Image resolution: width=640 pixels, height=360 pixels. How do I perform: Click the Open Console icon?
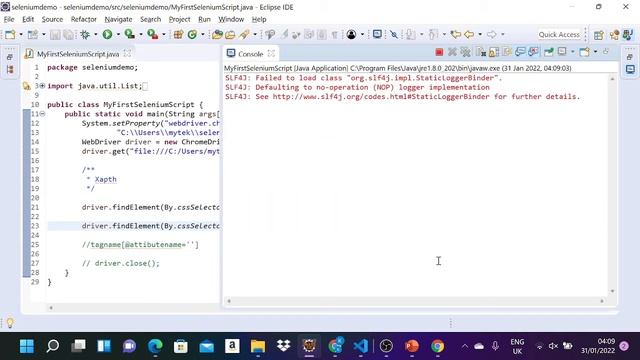584,52
